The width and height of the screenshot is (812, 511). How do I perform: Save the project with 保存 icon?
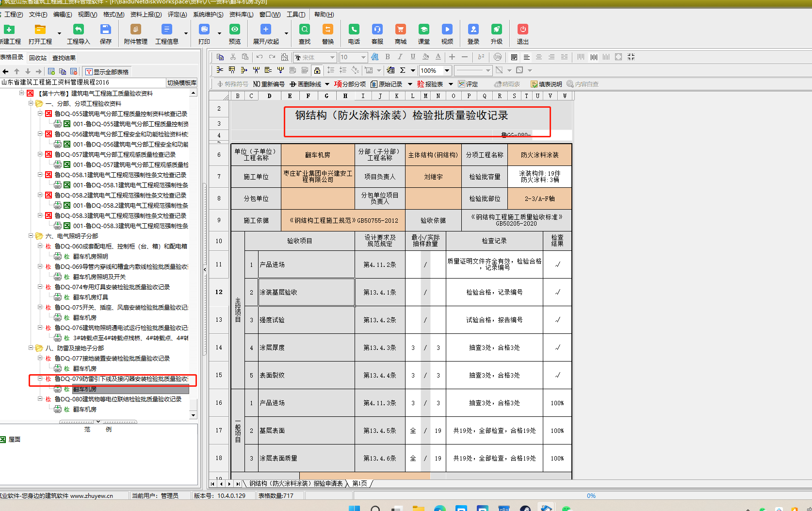pyautogui.click(x=105, y=30)
